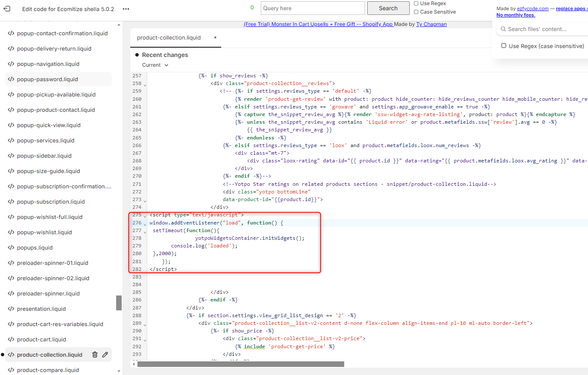Open product-cart-res-variables.liquid in sidebar

coord(60,324)
